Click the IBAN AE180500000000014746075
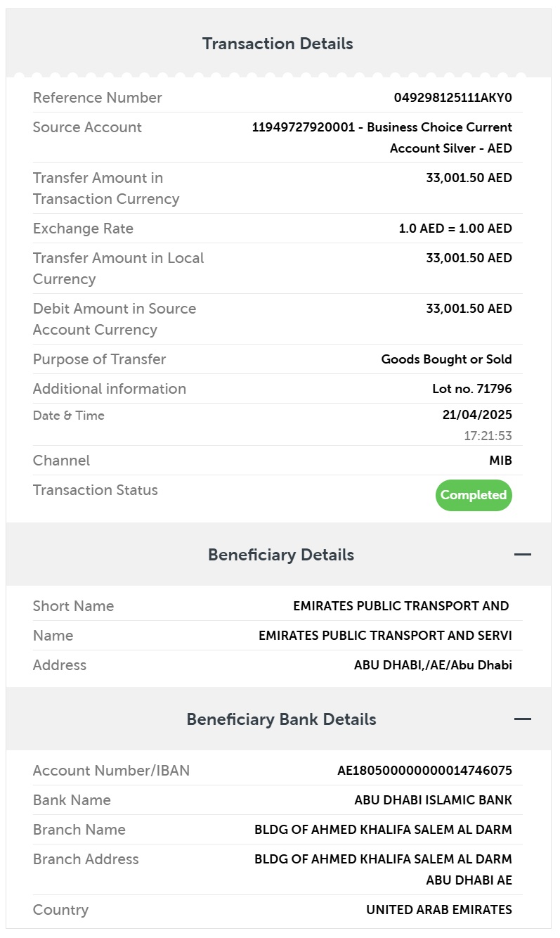560x938 pixels. coord(425,771)
